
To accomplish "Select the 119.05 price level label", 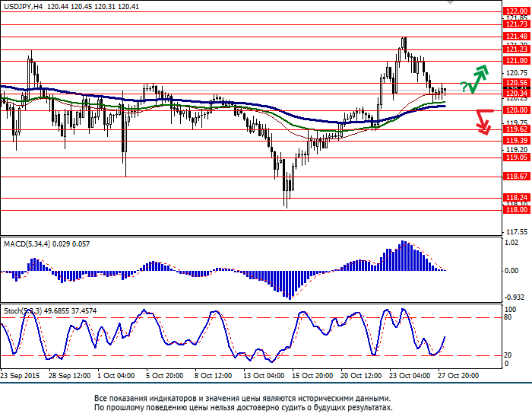I will point(517,157).
